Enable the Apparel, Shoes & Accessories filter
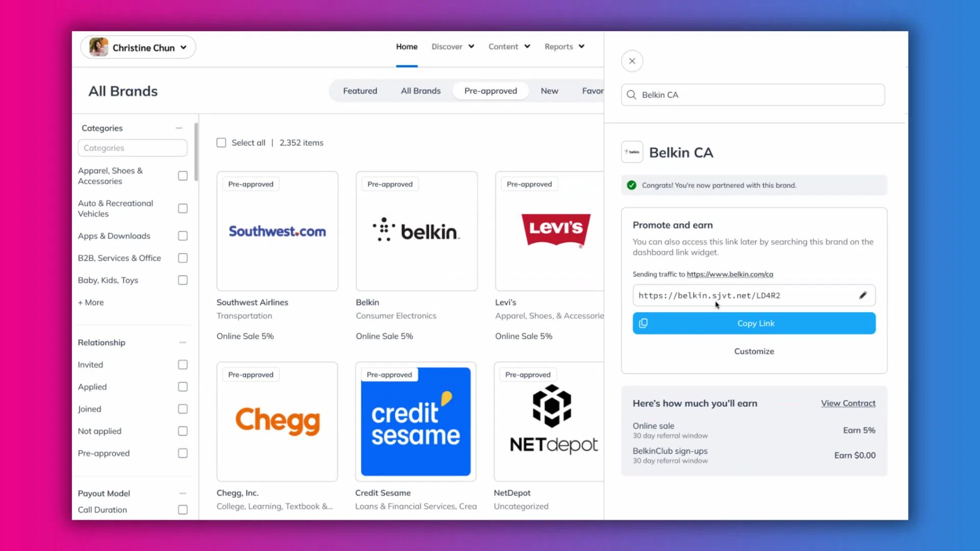The image size is (980, 551). pos(182,176)
